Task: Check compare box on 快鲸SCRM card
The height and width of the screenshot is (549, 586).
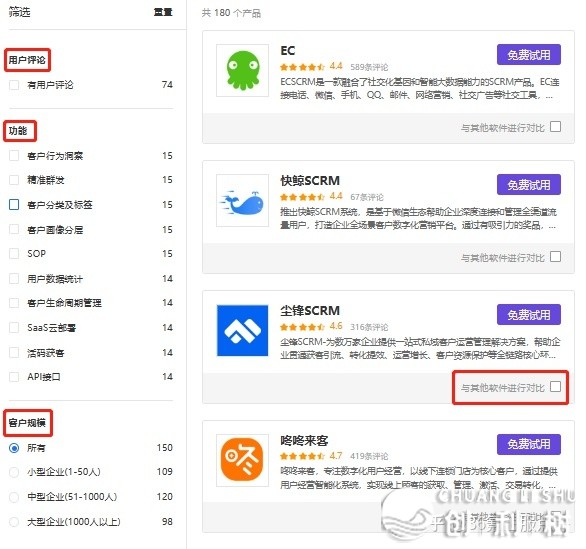Action: [x=556, y=257]
